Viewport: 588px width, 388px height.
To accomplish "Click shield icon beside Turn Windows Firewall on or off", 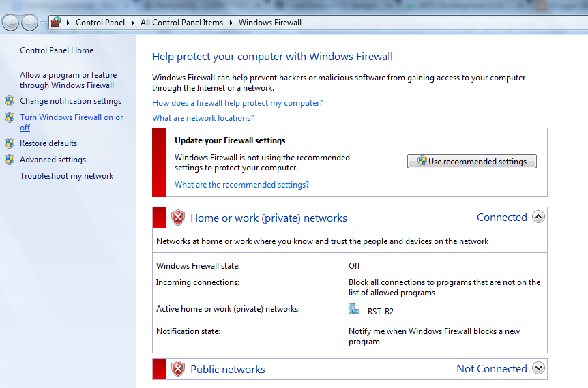I will click(x=10, y=117).
